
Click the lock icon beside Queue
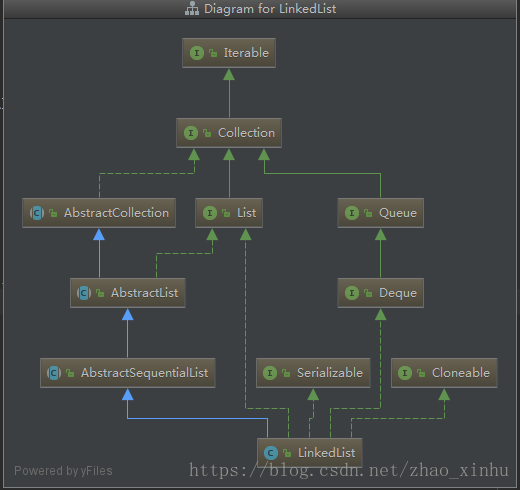click(x=368, y=213)
